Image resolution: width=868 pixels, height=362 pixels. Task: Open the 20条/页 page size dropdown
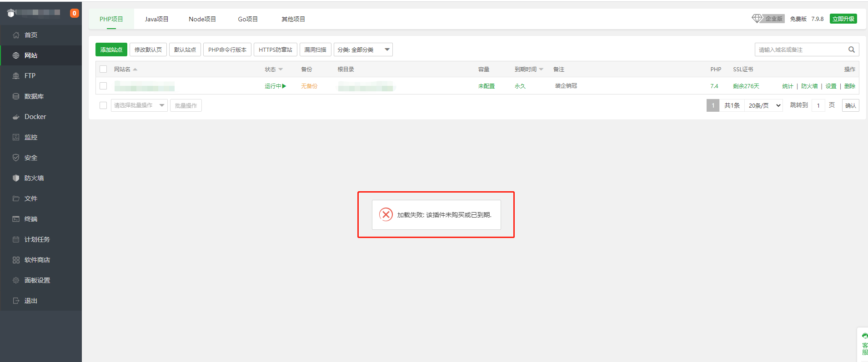[764, 105]
